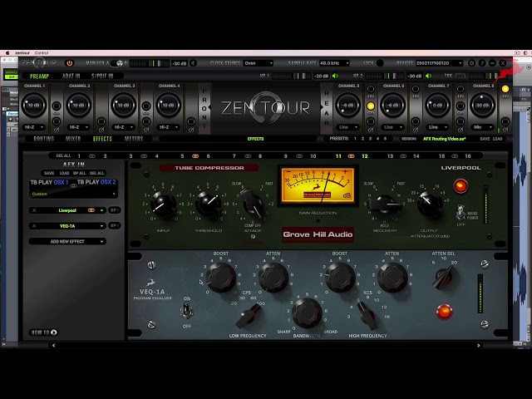The image size is (532, 399).
Task: Adjust the HP 2 volume slider
Action: 385,76
